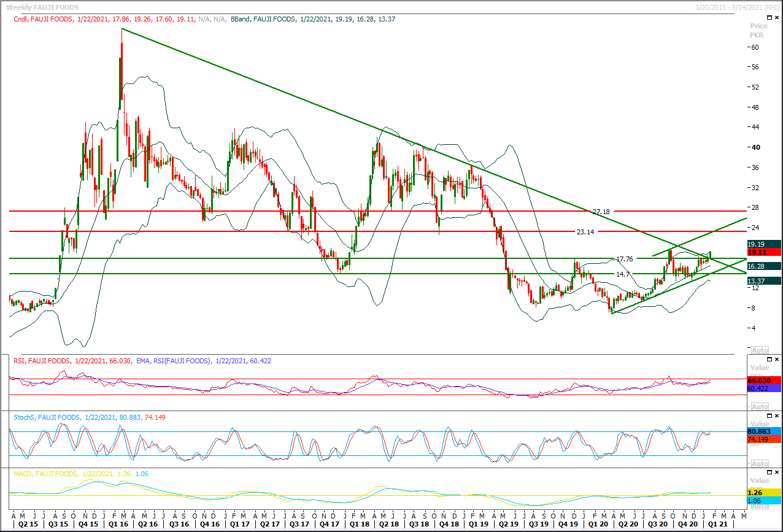
Task: Click the red 19.11 last price tag
Action: click(763, 252)
